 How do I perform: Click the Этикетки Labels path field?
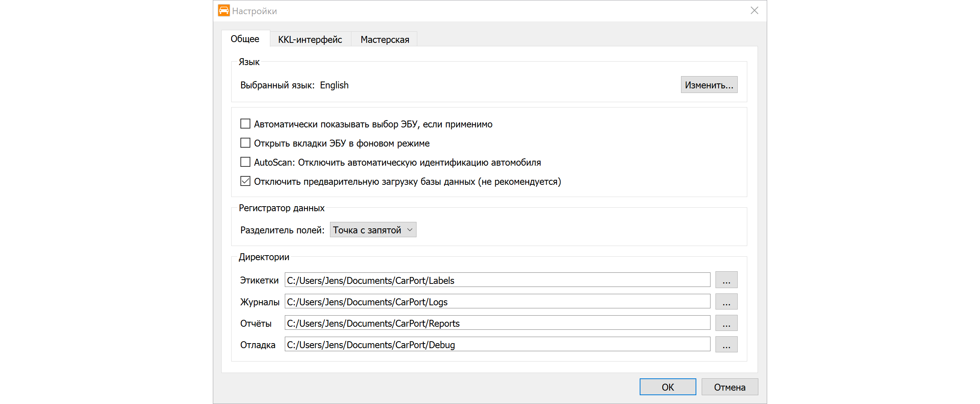tap(497, 280)
